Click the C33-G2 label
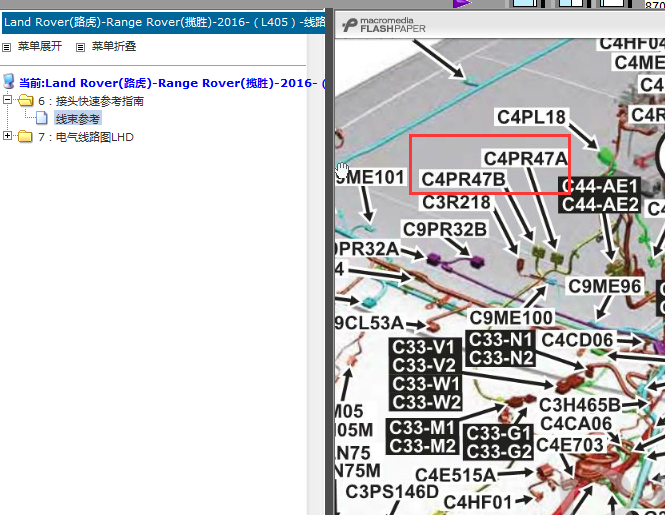 pyautogui.click(x=498, y=452)
